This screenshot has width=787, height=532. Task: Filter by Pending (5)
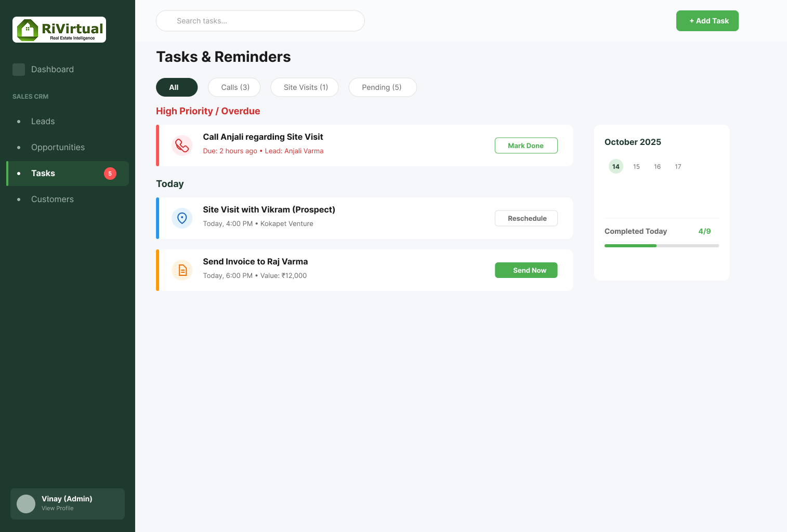coord(383,87)
